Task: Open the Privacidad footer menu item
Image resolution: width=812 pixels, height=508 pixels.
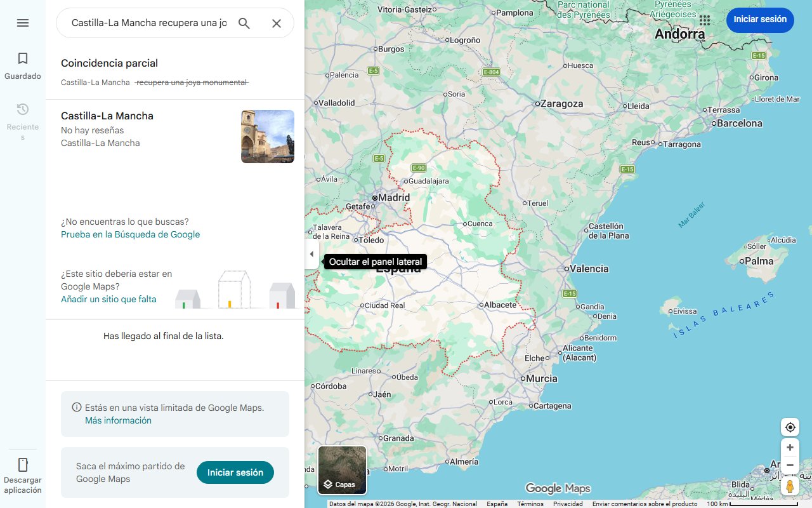Action: click(567, 503)
